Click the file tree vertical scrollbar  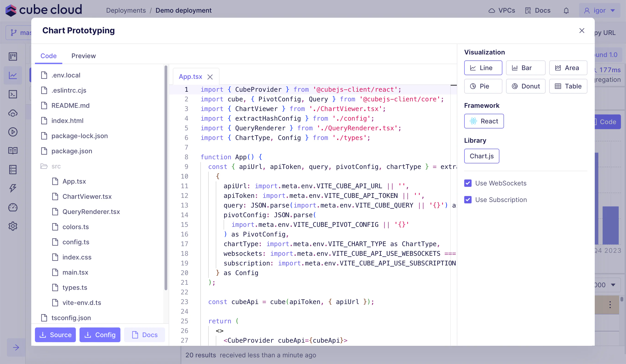coord(166,178)
